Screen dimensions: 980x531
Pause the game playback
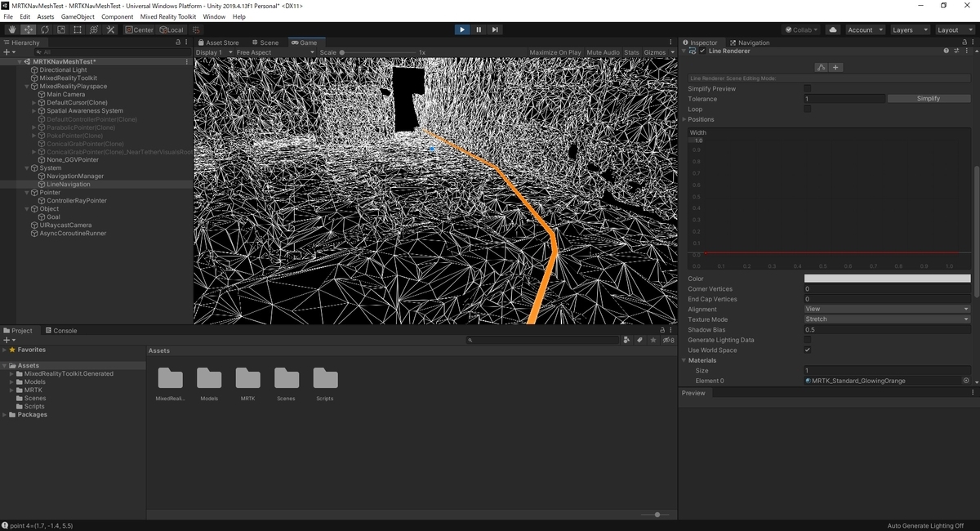click(479, 29)
